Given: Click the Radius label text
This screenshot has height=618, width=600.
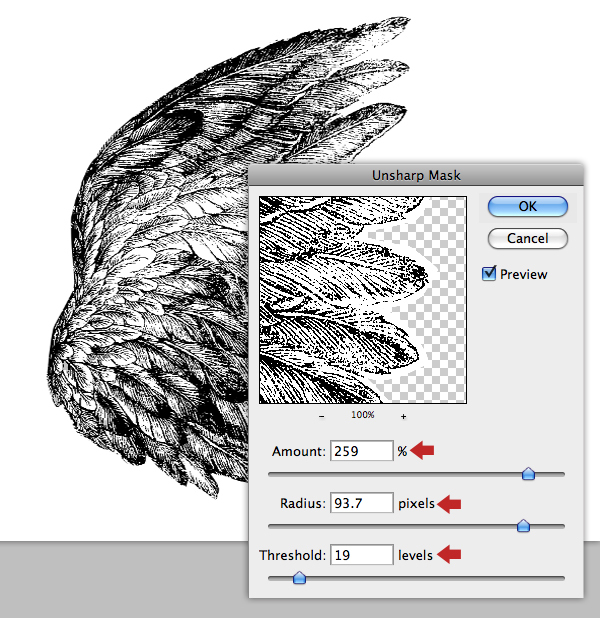Looking at the screenshot, I should [x=303, y=503].
